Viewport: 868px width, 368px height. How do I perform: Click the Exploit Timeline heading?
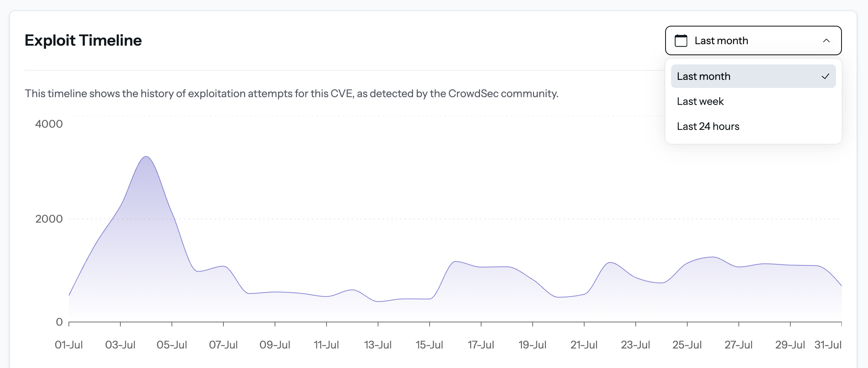point(83,40)
